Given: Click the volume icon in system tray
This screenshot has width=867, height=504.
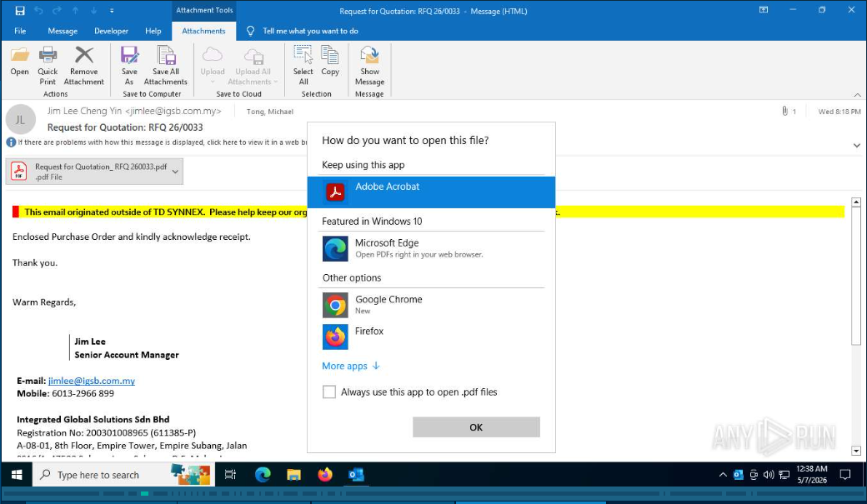Looking at the screenshot, I should (x=769, y=475).
